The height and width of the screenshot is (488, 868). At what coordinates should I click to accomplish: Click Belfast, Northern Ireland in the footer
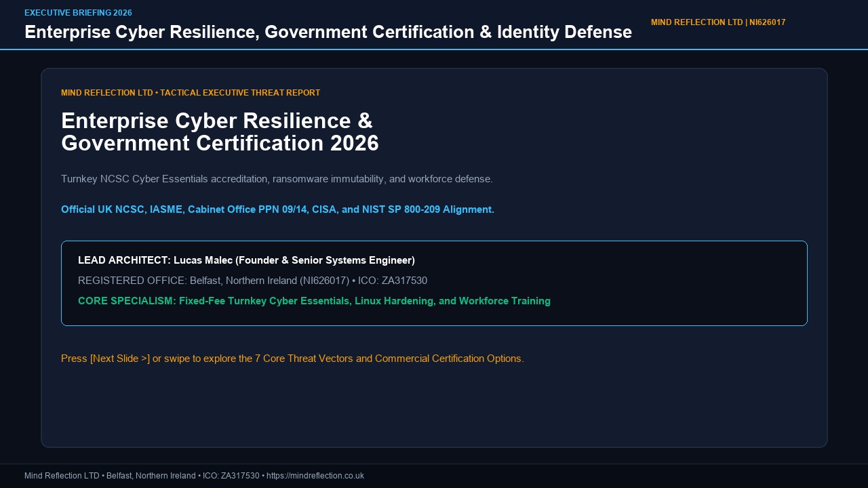point(151,476)
